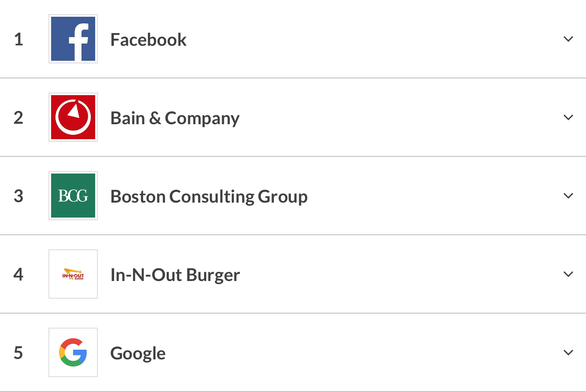Click the In-N-Out Burger logo
586x392 pixels.
click(73, 274)
